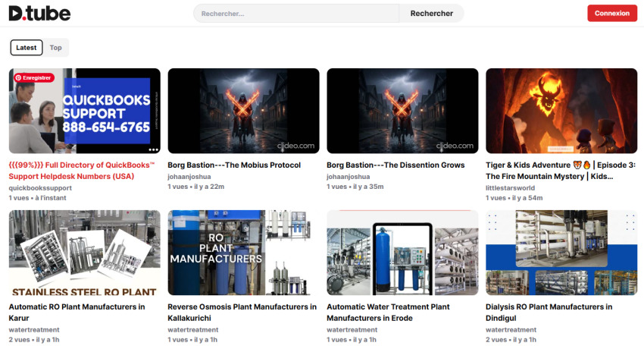The width and height of the screenshot is (644, 349).
Task: Focus the Rechercher search input field
Action: click(x=297, y=14)
